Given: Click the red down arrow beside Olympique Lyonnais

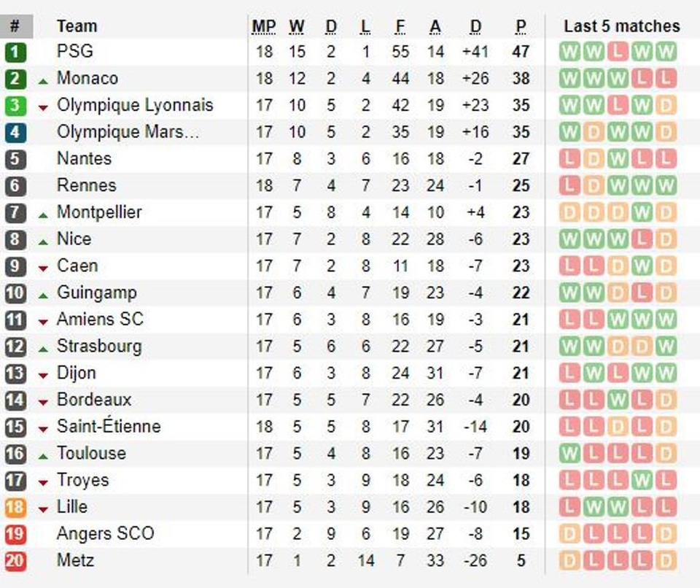Looking at the screenshot, I should [x=43, y=107].
